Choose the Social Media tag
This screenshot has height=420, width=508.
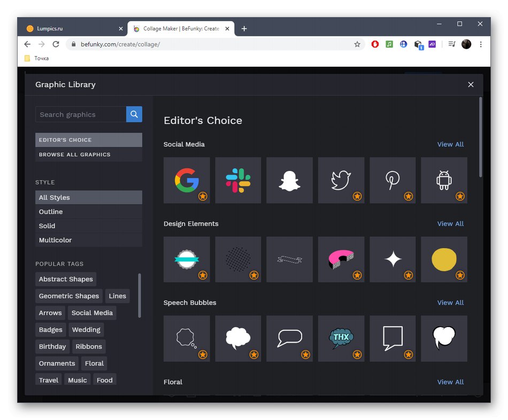coord(92,313)
